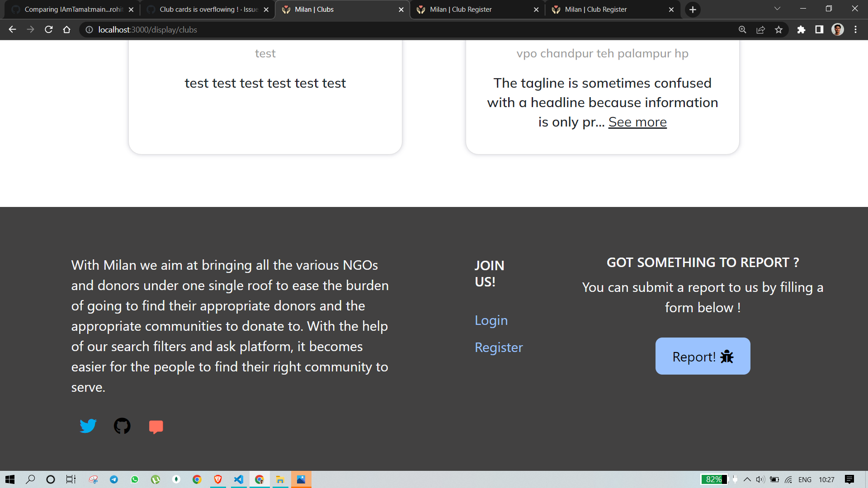Screen dimensions: 868x488
Task: Open the Login link in footer
Action: pyautogui.click(x=491, y=320)
